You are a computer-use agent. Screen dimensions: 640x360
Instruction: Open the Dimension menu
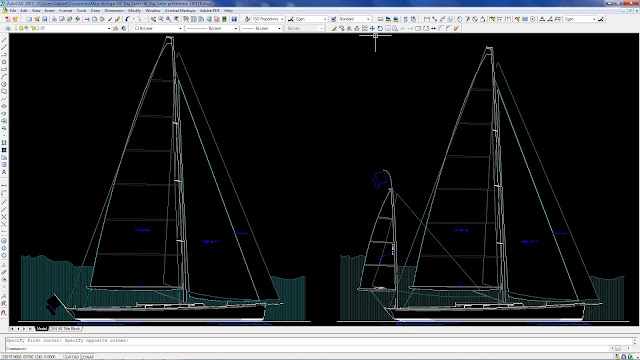(114, 10)
